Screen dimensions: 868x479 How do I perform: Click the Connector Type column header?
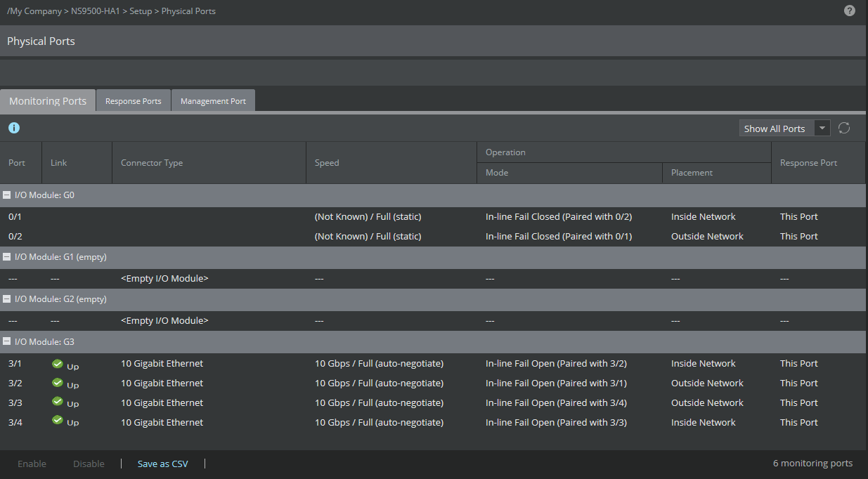pos(209,163)
